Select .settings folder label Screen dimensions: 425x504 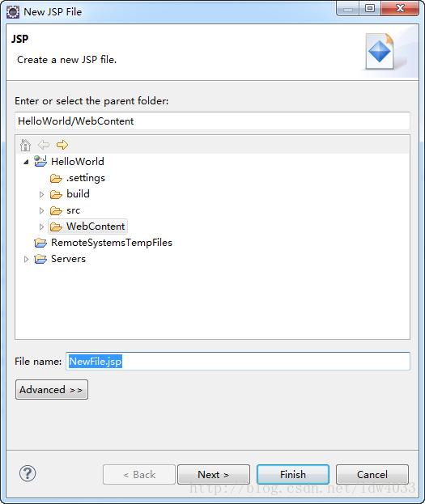[86, 178]
